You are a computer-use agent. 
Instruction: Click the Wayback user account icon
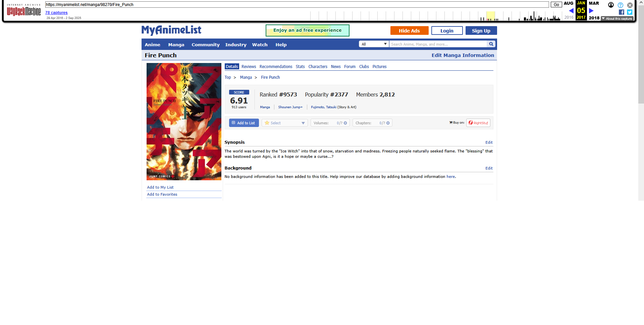611,5
